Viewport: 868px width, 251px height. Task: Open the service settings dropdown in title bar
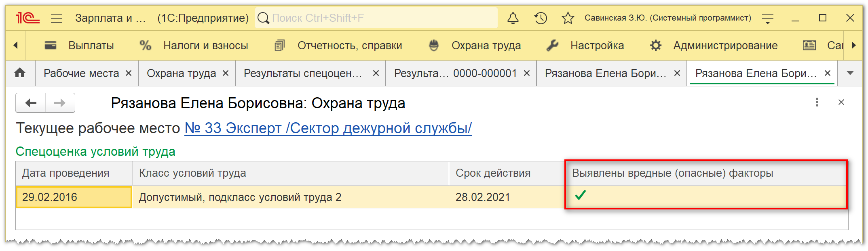point(767,18)
